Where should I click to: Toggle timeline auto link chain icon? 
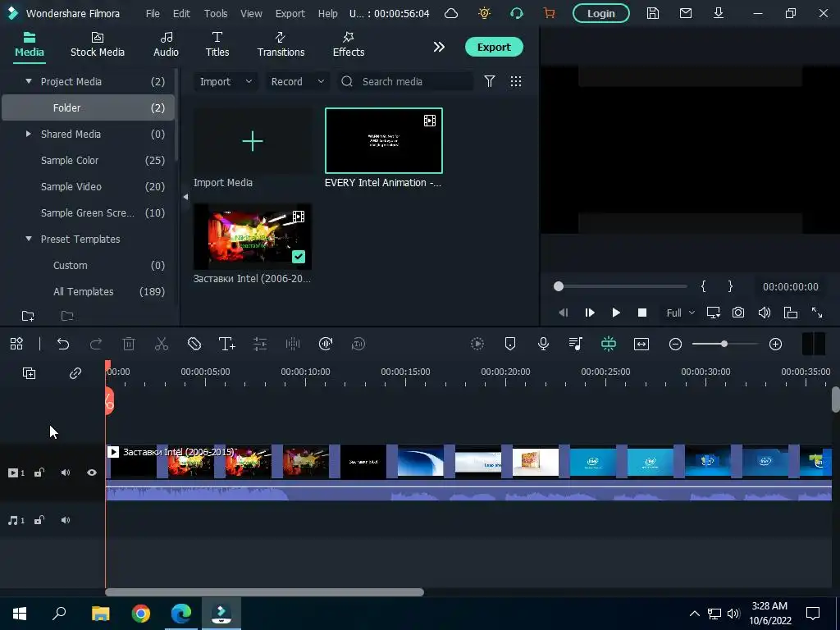point(75,373)
